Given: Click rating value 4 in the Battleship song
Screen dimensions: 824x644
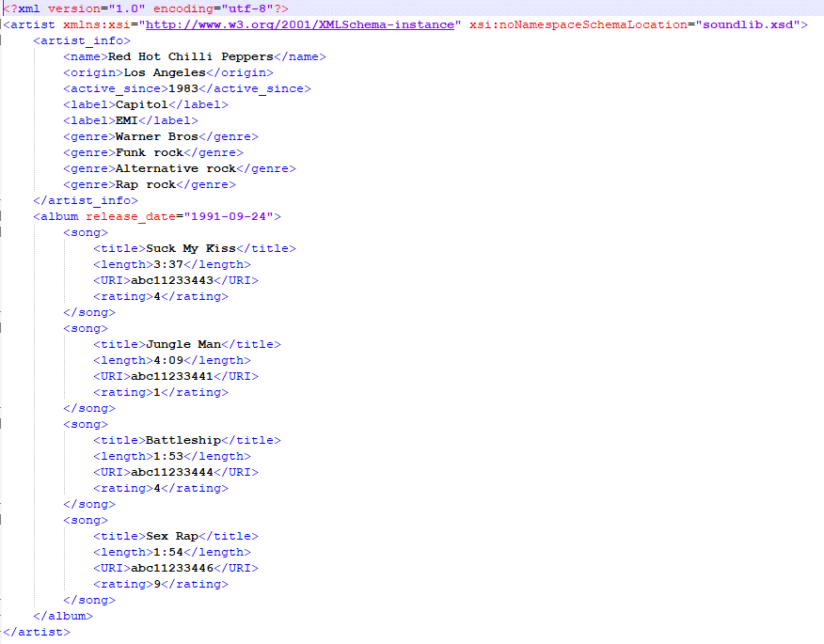Looking at the screenshot, I should [156, 489].
